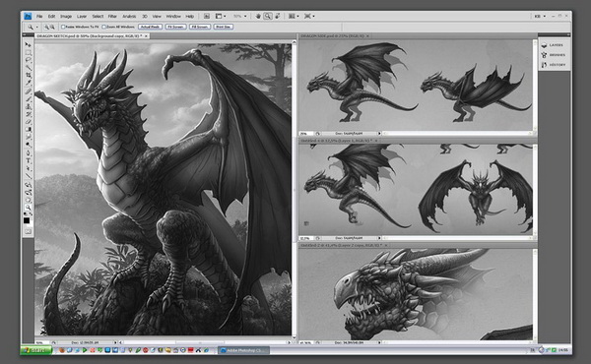Open the Select menu

coord(98,16)
